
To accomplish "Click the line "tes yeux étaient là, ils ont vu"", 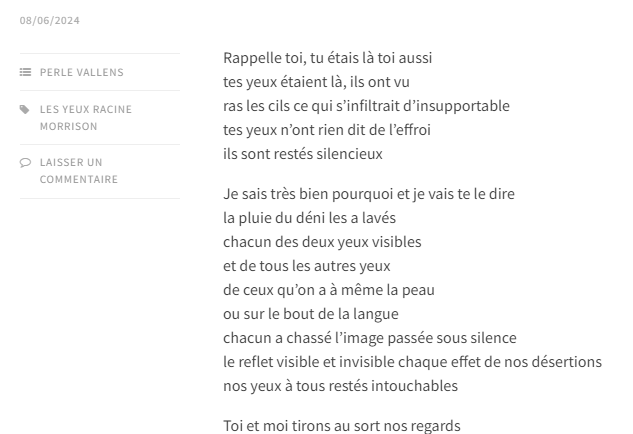I will click(316, 82).
